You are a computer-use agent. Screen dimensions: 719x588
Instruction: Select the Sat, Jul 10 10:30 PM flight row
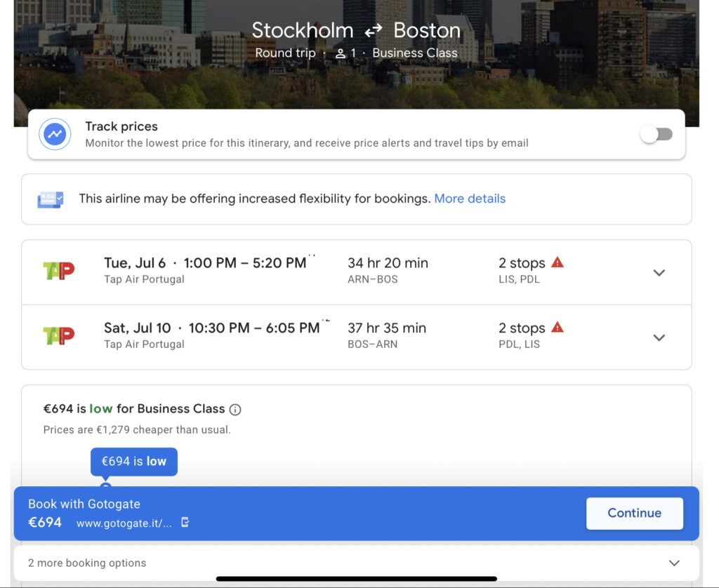357,338
